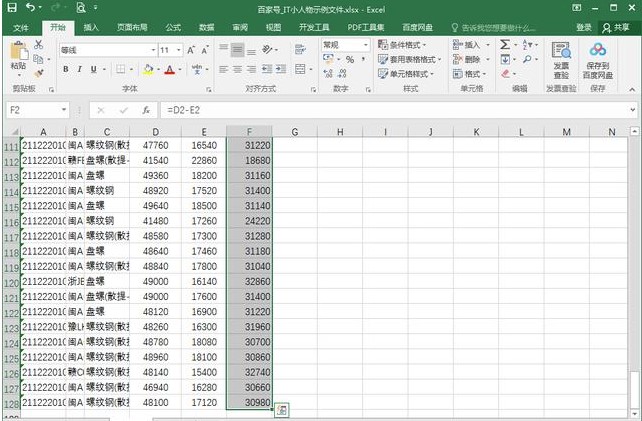Click the Cut scissors icon
The width and height of the screenshot is (642, 421).
pos(39,45)
